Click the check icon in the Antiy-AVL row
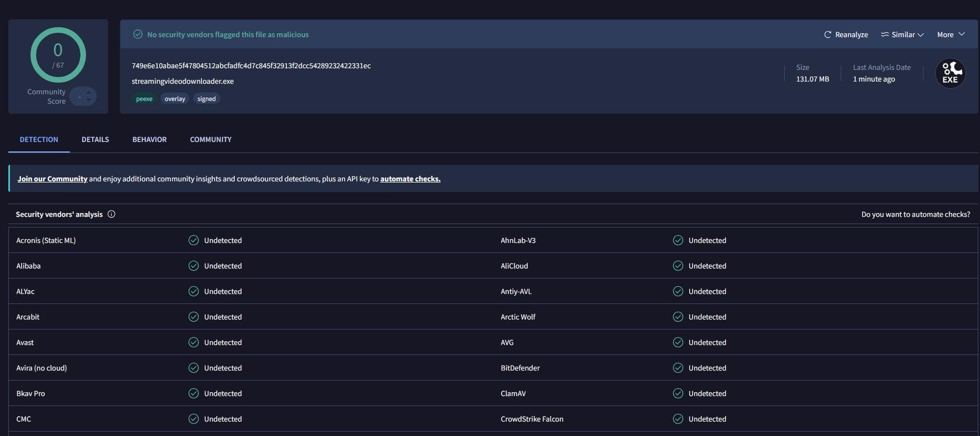Image resolution: width=980 pixels, height=436 pixels. [678, 291]
